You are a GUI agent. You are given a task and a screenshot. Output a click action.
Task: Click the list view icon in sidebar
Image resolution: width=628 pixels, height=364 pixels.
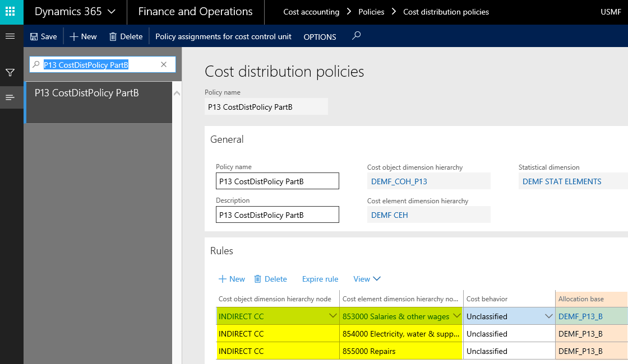click(x=10, y=97)
